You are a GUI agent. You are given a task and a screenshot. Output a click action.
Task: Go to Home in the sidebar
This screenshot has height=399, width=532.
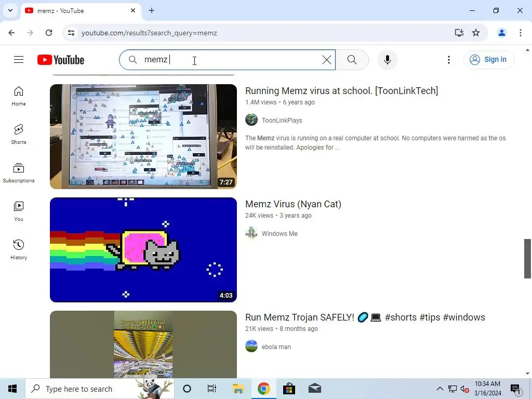click(x=19, y=96)
